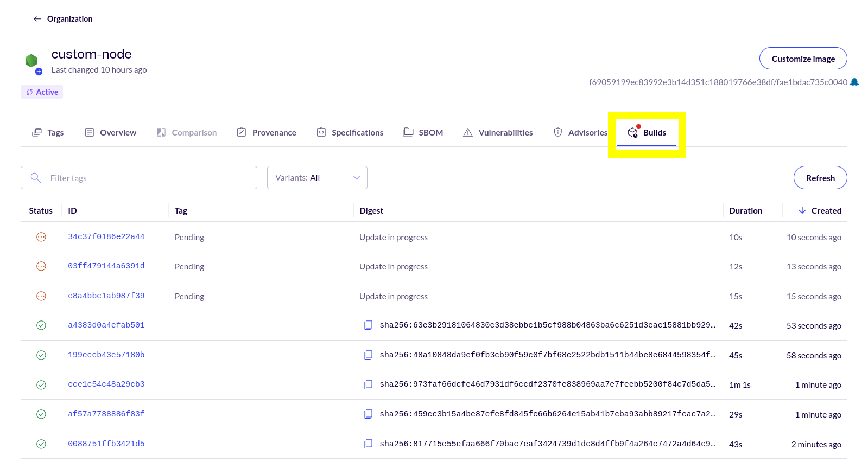Image resolution: width=868 pixels, height=462 pixels.
Task: Select the Advisories tab
Action: [x=580, y=133]
